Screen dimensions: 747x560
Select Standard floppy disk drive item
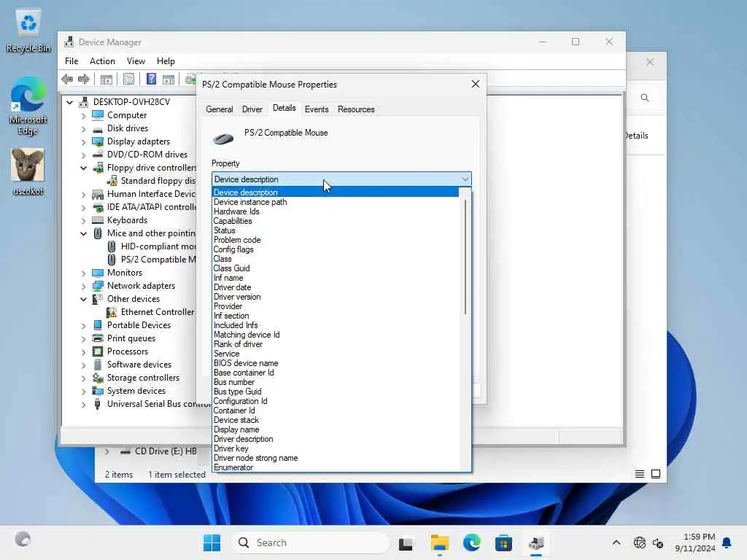158,181
